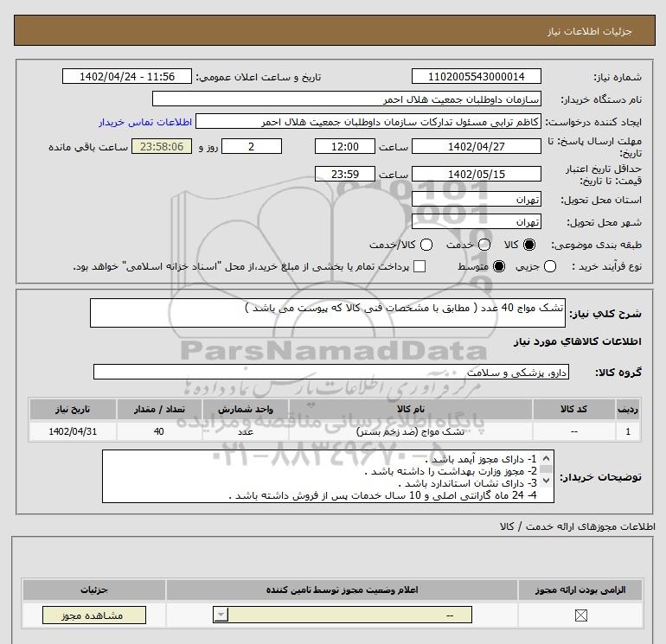The image size is (666, 644).
Task: Click delivery province field تهران
Action: pyautogui.click(x=476, y=199)
